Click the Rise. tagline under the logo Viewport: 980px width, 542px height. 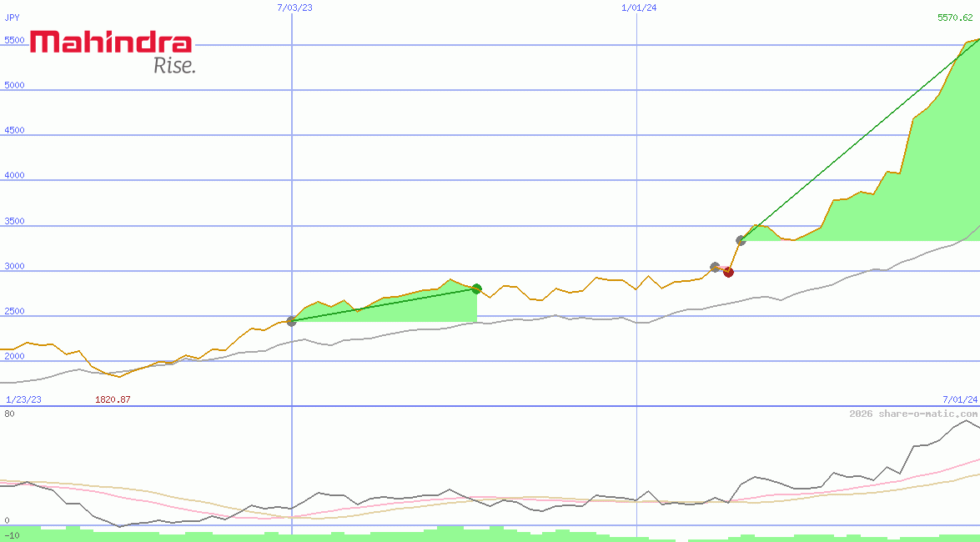click(x=174, y=66)
